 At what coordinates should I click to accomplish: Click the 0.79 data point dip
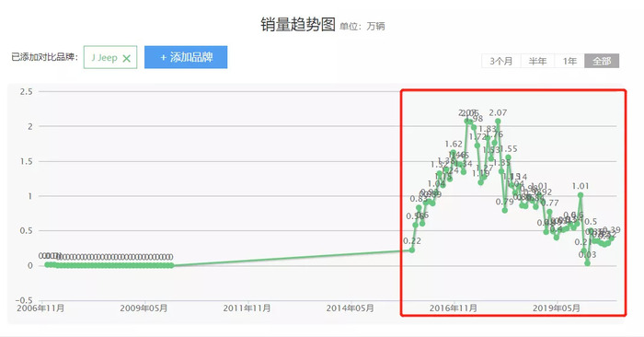pyautogui.click(x=505, y=211)
